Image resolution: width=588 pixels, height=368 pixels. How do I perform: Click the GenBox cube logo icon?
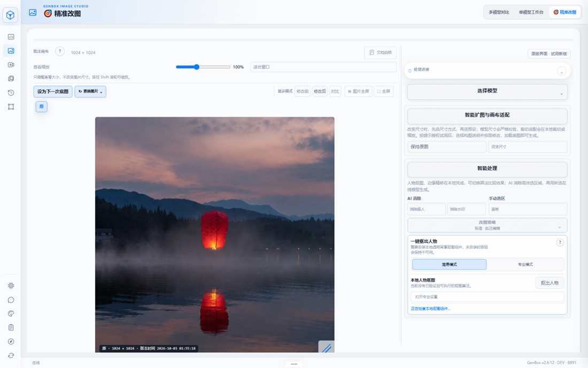[10, 15]
